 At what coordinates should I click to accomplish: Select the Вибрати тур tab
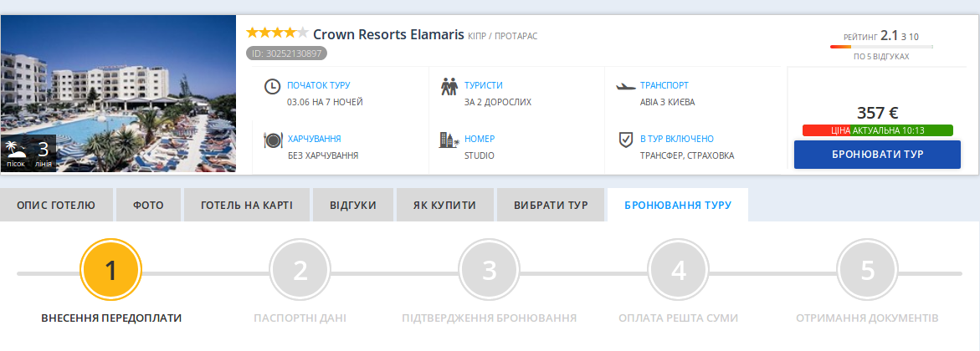(550, 205)
